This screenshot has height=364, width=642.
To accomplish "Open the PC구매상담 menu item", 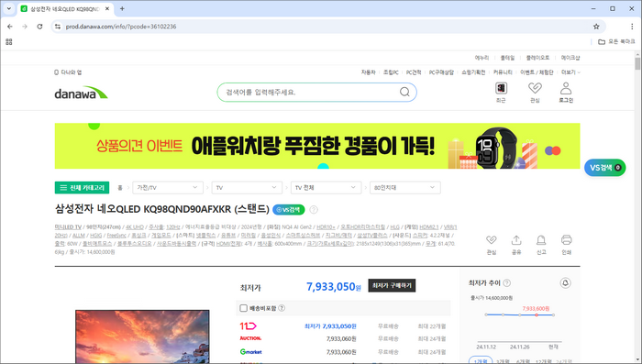I will click(x=441, y=72).
